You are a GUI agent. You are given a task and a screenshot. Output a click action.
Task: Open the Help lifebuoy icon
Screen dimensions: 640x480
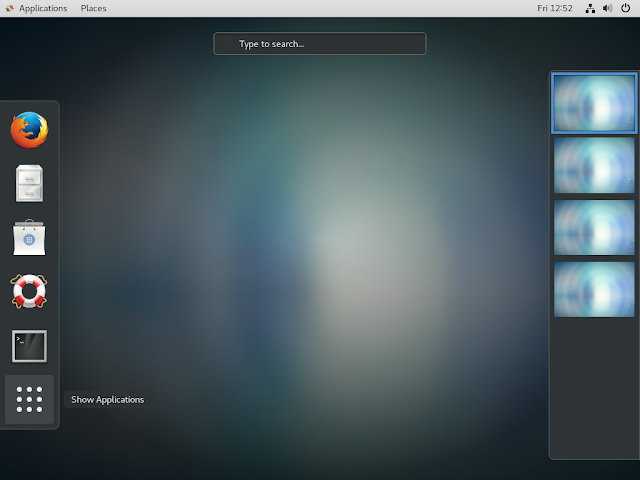click(29, 291)
